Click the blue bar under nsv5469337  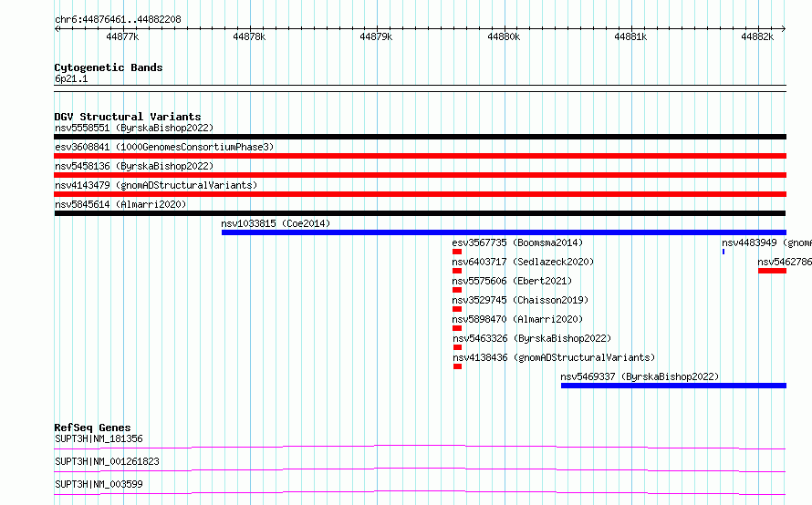coord(673,386)
